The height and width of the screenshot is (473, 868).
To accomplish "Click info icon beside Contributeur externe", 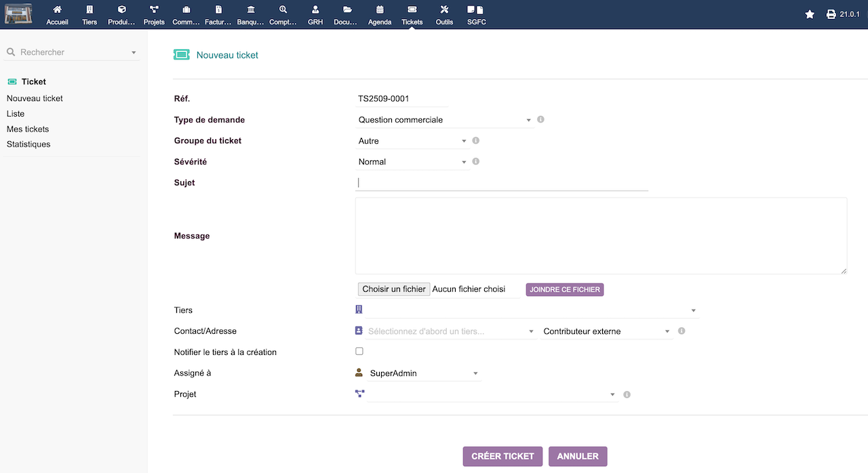I will [682, 331].
